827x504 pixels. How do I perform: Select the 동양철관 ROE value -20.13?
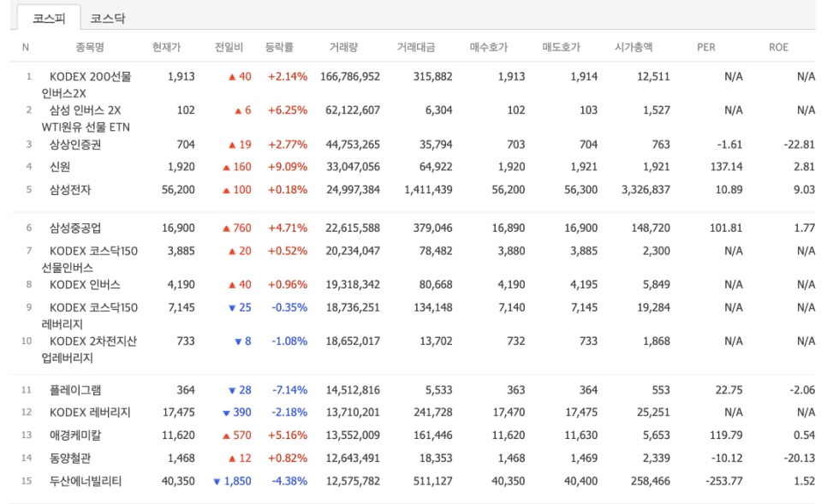(799, 458)
